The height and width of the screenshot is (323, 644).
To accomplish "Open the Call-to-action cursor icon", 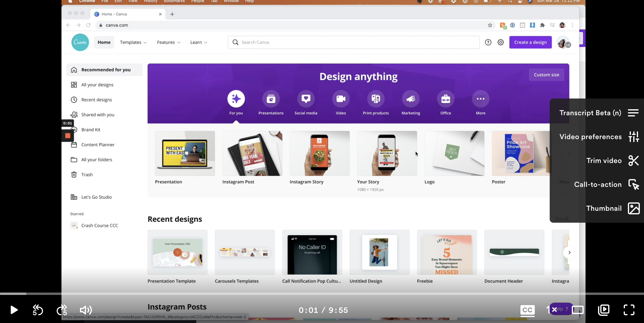I will (x=634, y=184).
